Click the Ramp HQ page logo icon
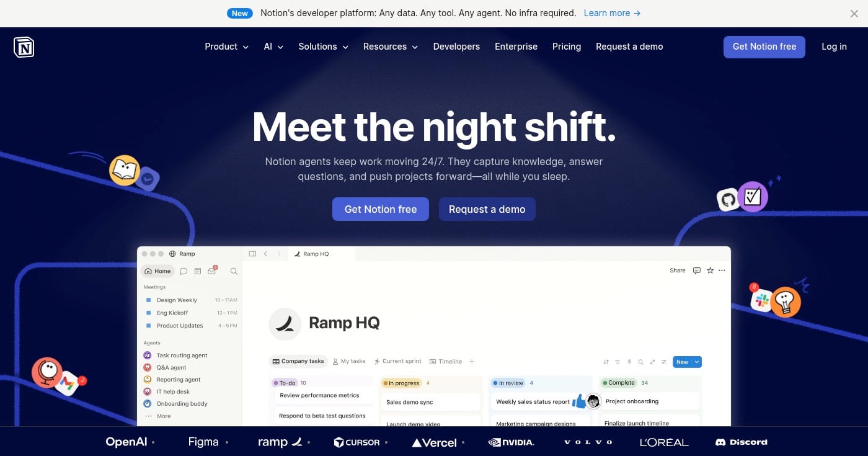This screenshot has width=868, height=456. point(285,324)
